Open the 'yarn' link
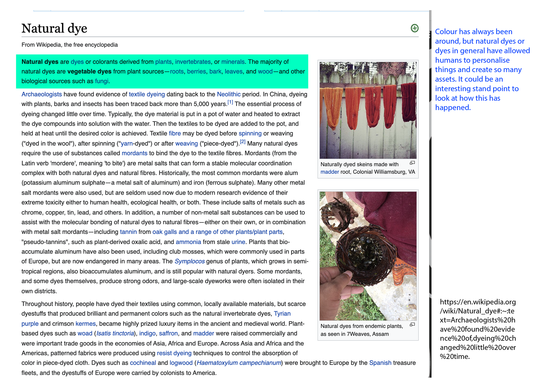Screen dimensions: 554x392 127,144
